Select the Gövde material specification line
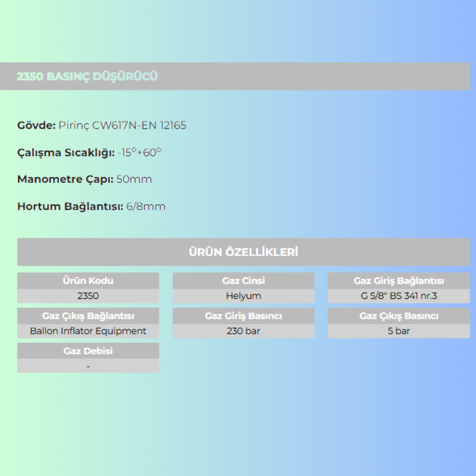 (x=101, y=126)
